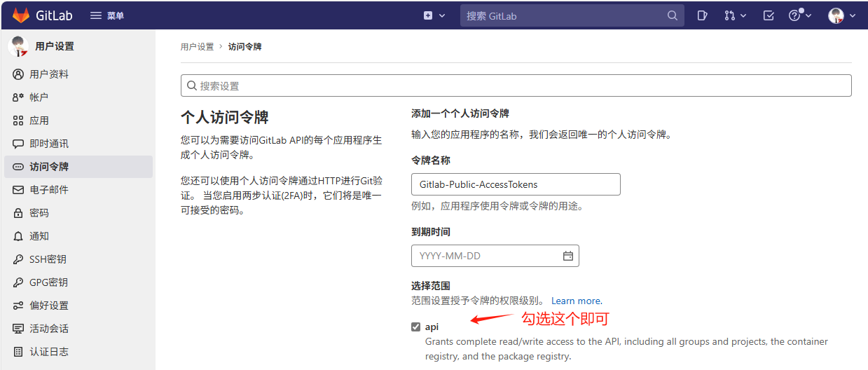Open the 菜单 hamburger menu
The width and height of the screenshot is (868, 370).
(107, 15)
